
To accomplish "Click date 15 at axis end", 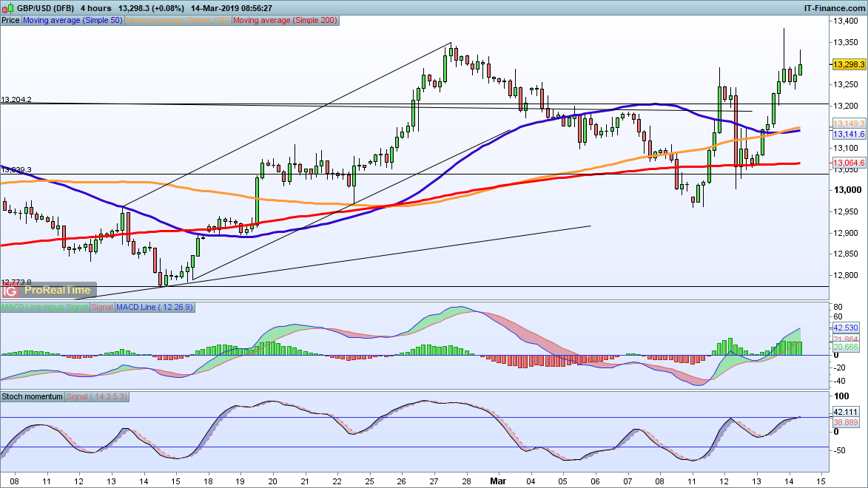I will tap(821, 481).
